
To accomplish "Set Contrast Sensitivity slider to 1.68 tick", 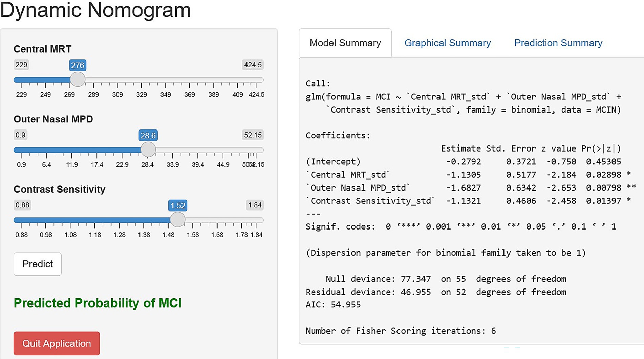I will [217, 220].
